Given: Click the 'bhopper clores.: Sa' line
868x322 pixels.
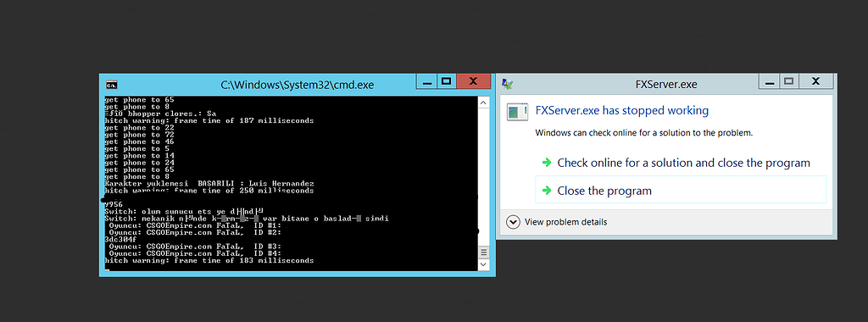Looking at the screenshot, I should coord(160,114).
